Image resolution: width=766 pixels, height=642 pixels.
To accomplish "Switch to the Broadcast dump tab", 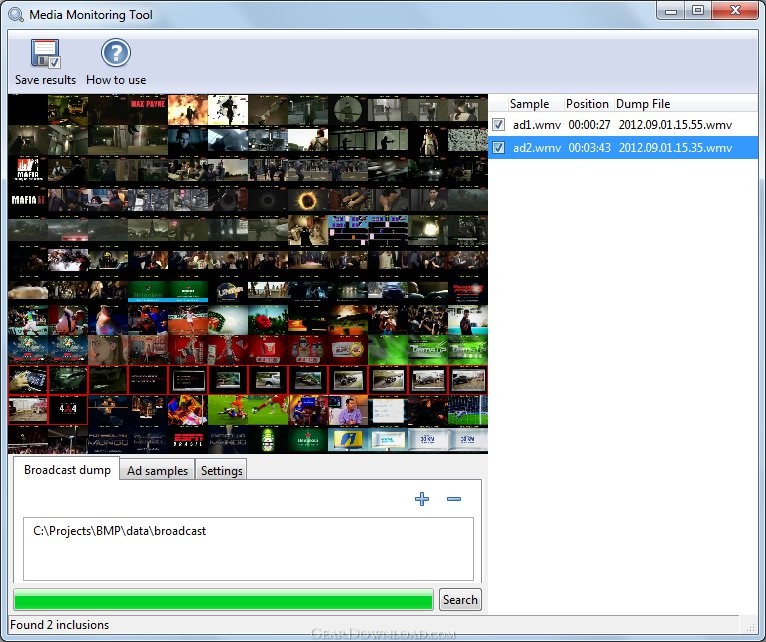I will (x=67, y=470).
